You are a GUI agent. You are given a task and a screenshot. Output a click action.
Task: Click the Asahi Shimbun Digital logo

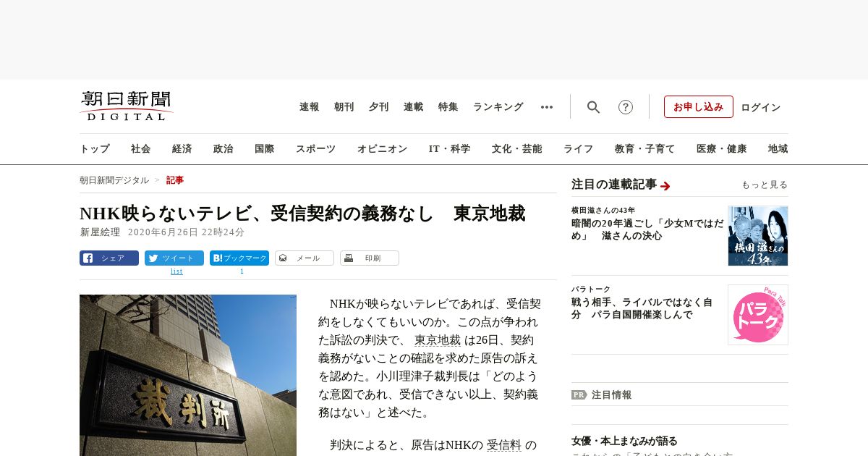point(127,106)
